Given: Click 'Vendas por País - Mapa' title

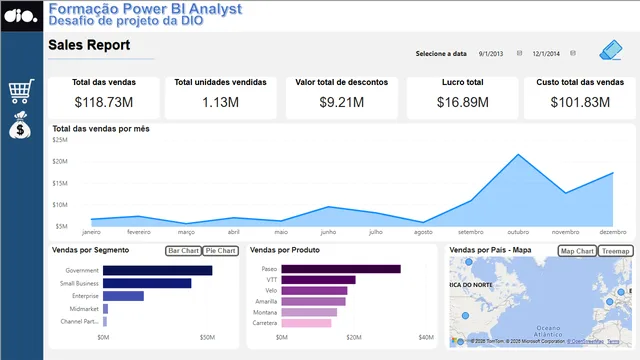Looking at the screenshot, I should 490,250.
